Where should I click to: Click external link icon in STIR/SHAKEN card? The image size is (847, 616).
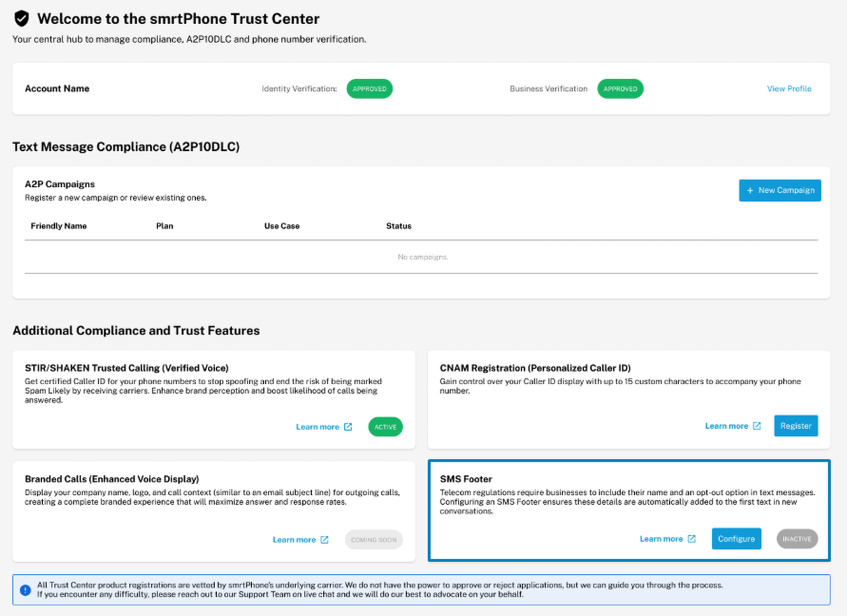coord(348,427)
